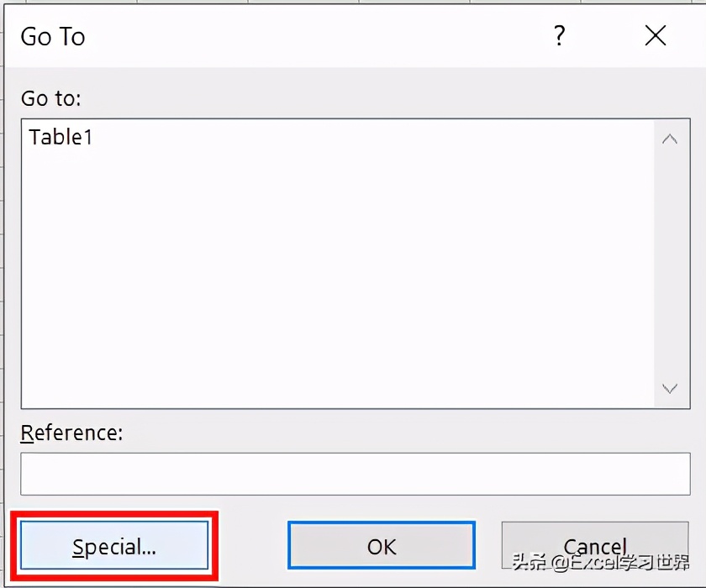Screen dimensions: 706x588
Task: Click the Go To dialog title text
Action: [x=53, y=37]
